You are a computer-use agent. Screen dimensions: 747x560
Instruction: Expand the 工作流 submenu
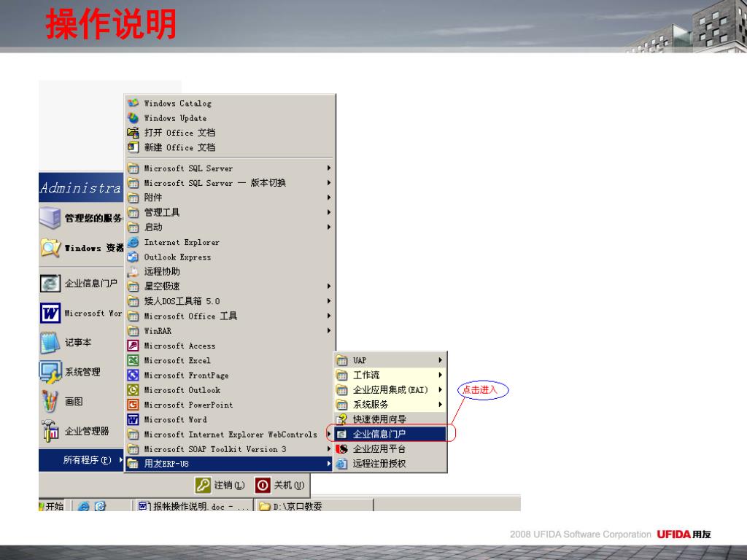[x=390, y=375]
